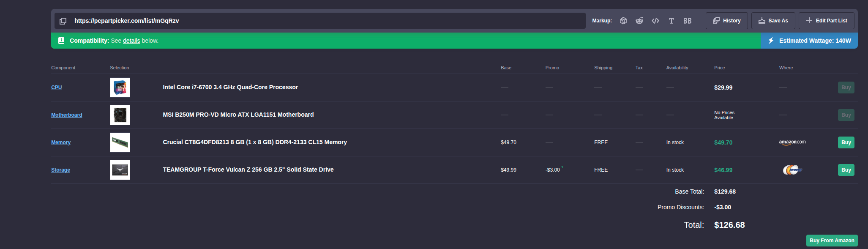The width and height of the screenshot is (868, 249).
Task: Select the HTML code markup icon
Action: tap(655, 21)
